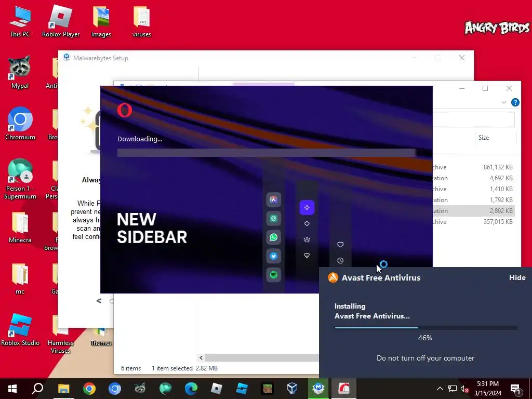Click the Malwarebytes Setup title bar icon
532x399 pixels.
click(66, 57)
